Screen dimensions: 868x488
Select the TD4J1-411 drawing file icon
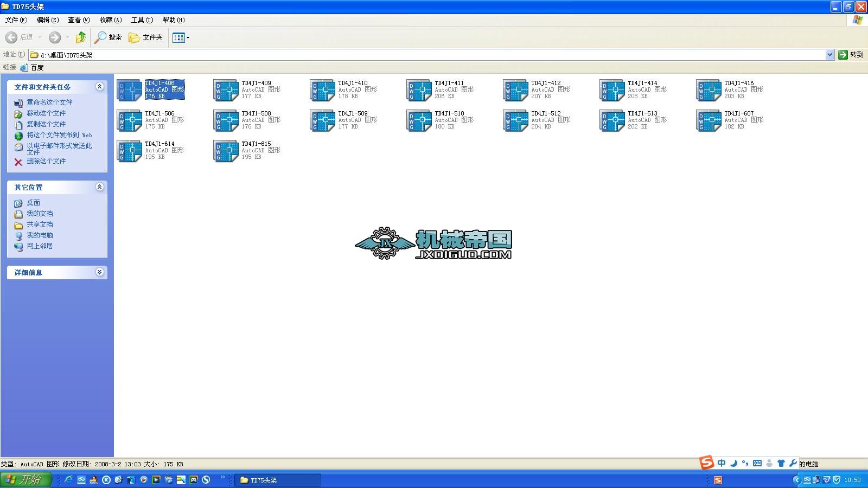click(419, 91)
